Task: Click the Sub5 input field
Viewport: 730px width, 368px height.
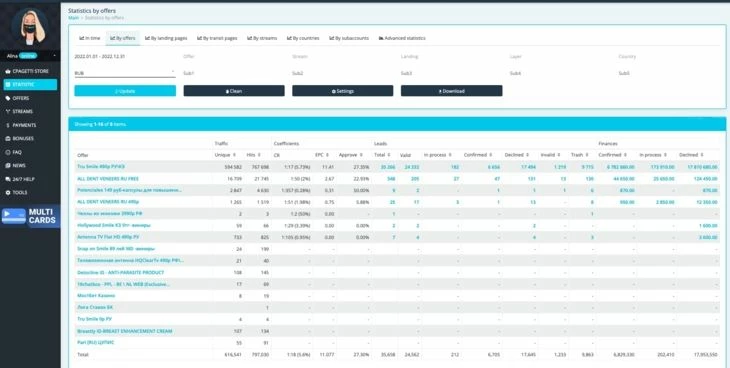Action: [x=669, y=73]
